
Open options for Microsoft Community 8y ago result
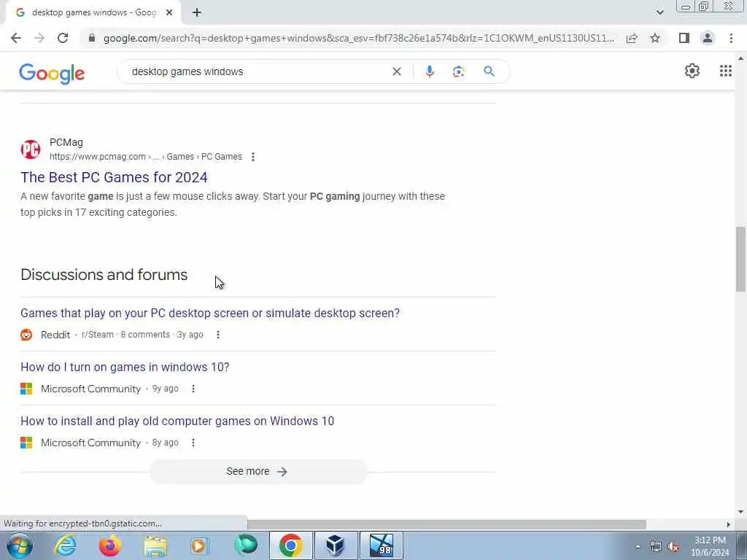(193, 443)
